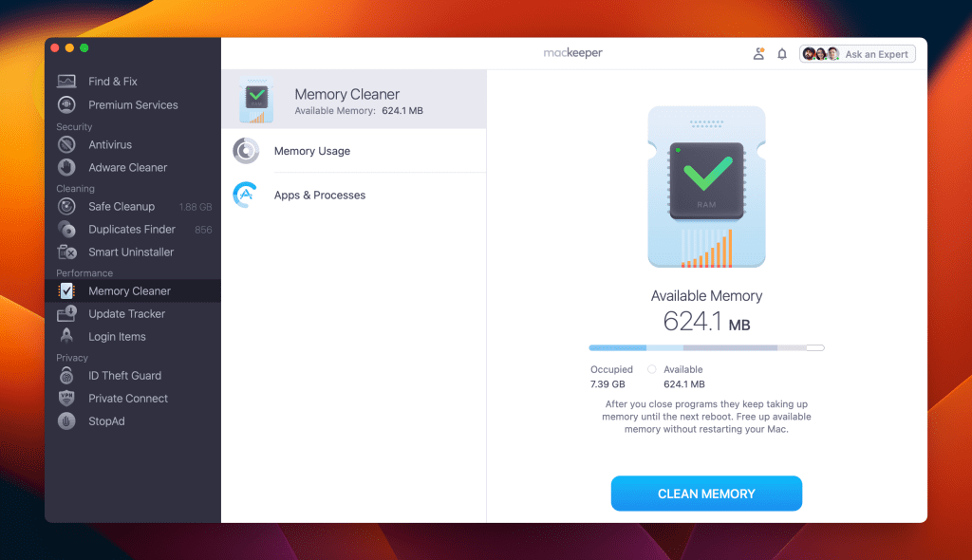Select Duplicates Finder in the sidebar

[x=133, y=230]
